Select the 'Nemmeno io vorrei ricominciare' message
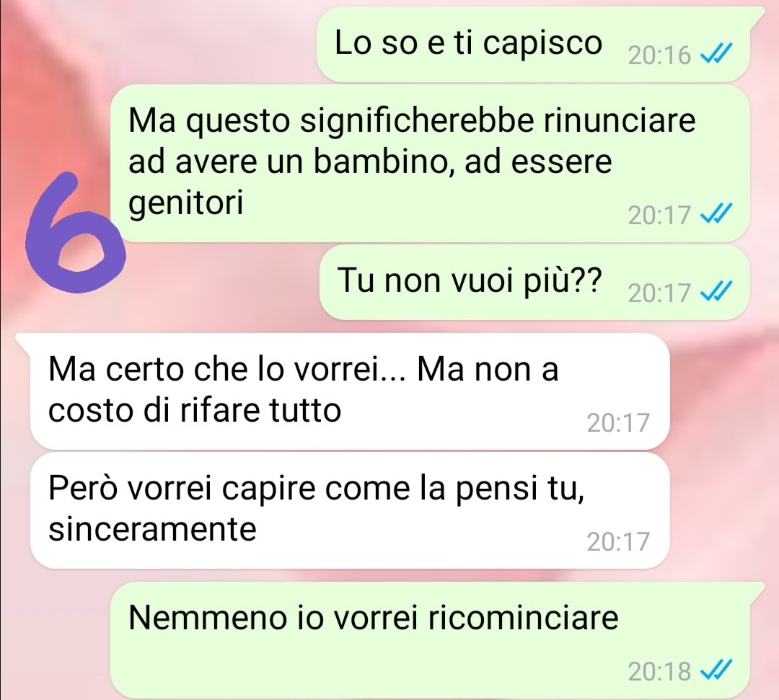This screenshot has width=779, height=700. pos(430,640)
